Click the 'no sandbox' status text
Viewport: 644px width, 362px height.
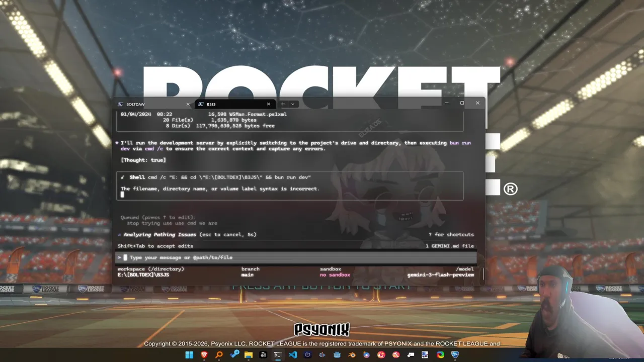tap(335, 275)
